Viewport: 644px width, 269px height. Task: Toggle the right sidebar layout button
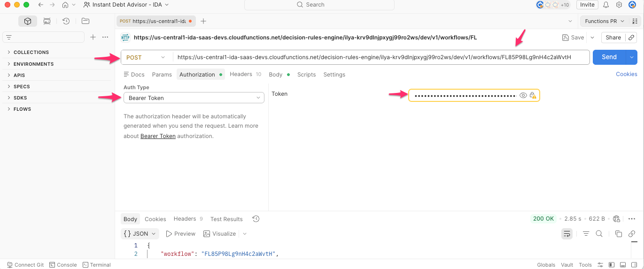(634, 265)
